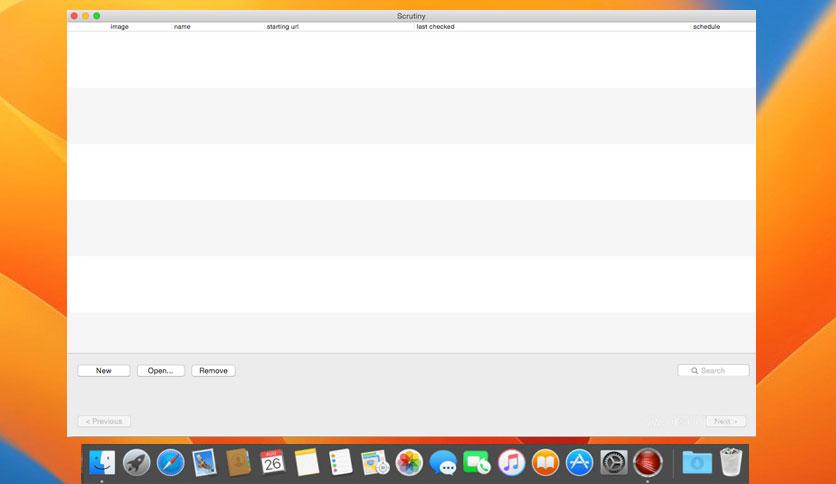This screenshot has width=836, height=484.
Task: Click the magnifier icon in Search field
Action: pos(694,370)
